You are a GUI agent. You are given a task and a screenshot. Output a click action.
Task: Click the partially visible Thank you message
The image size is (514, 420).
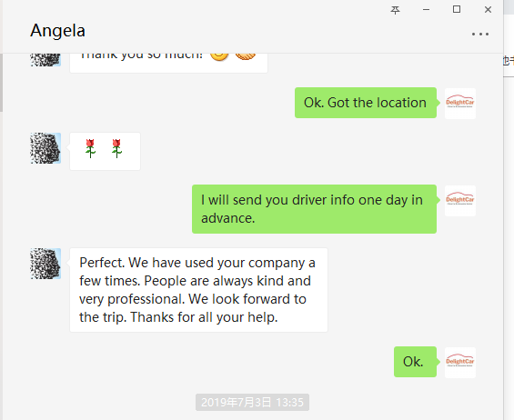click(168, 63)
